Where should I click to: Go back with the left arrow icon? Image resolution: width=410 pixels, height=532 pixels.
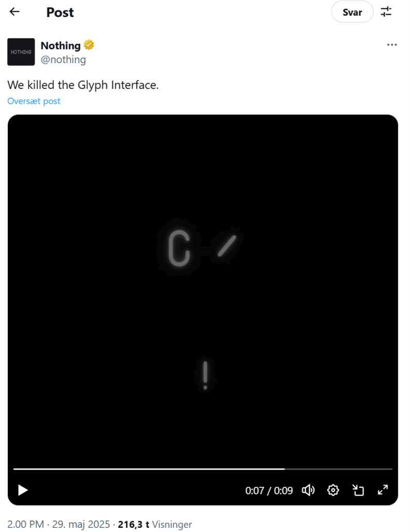coord(15,12)
